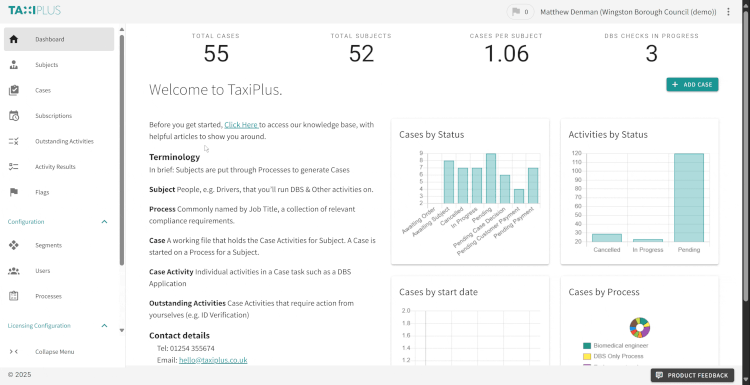Collapse the Configuration section chevron
750x385 pixels.
pyautogui.click(x=104, y=222)
